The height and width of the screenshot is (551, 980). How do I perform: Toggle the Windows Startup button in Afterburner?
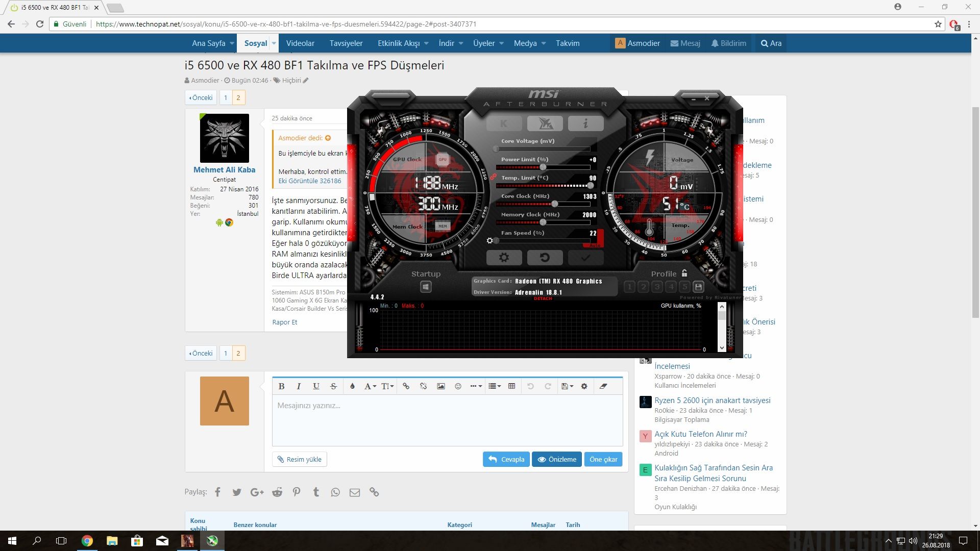(x=426, y=287)
